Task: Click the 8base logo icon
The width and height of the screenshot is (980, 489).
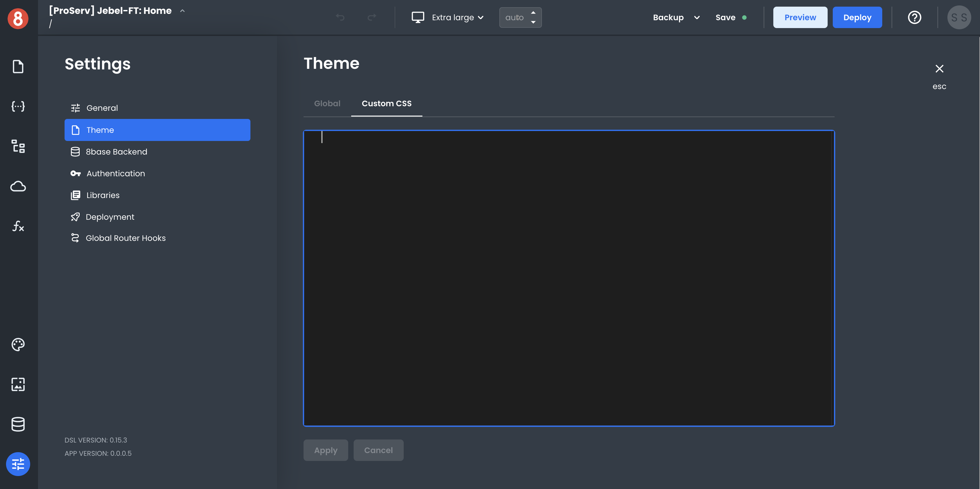Action: pos(18,18)
